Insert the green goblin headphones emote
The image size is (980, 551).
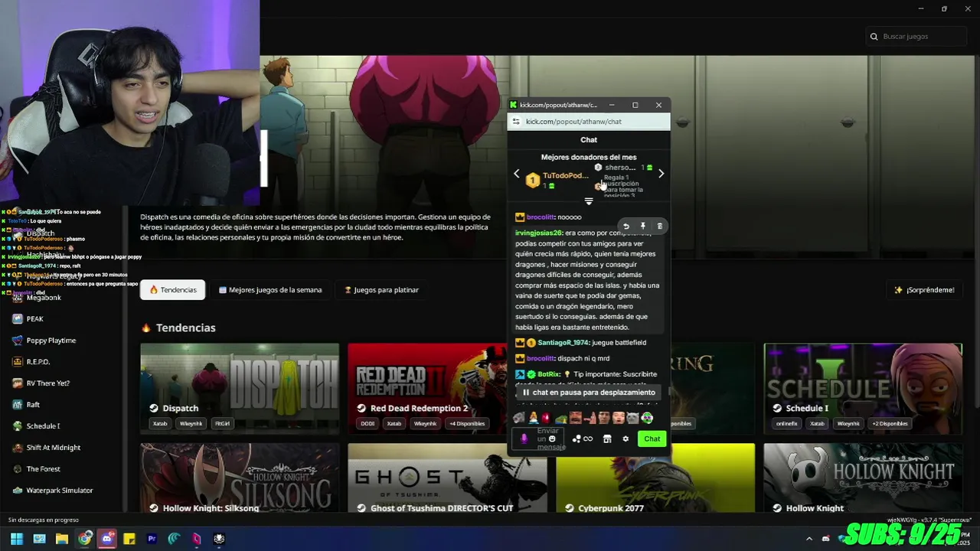[x=647, y=418]
